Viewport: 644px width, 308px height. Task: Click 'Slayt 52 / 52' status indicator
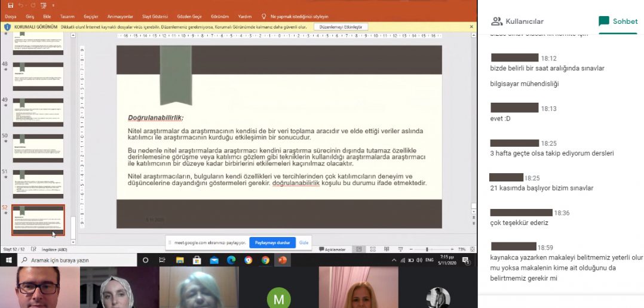coord(14,250)
